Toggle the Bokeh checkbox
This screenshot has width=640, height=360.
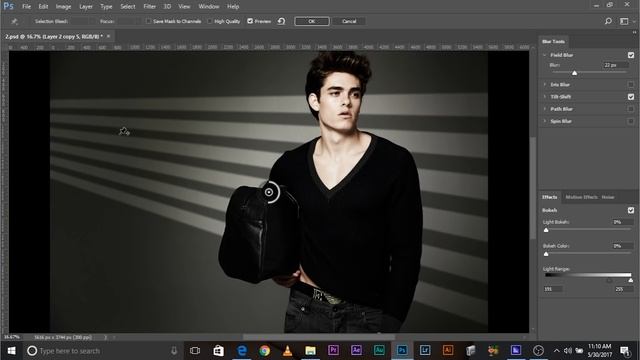pos(631,210)
